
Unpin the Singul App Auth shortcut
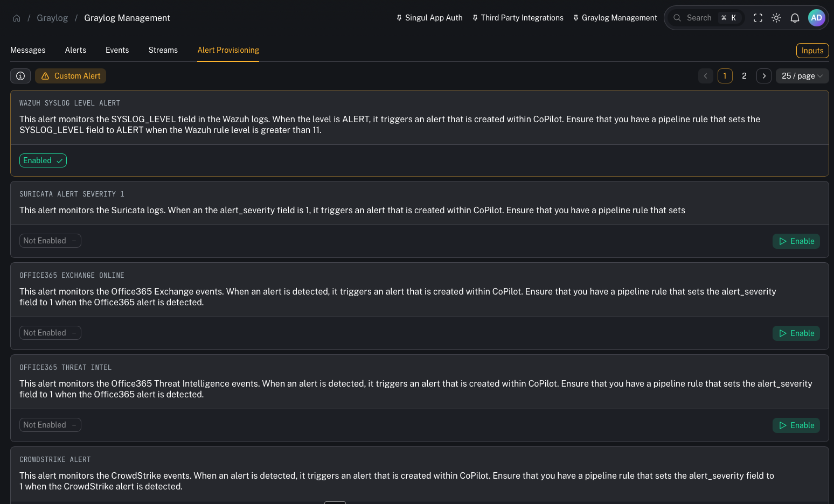click(x=398, y=17)
